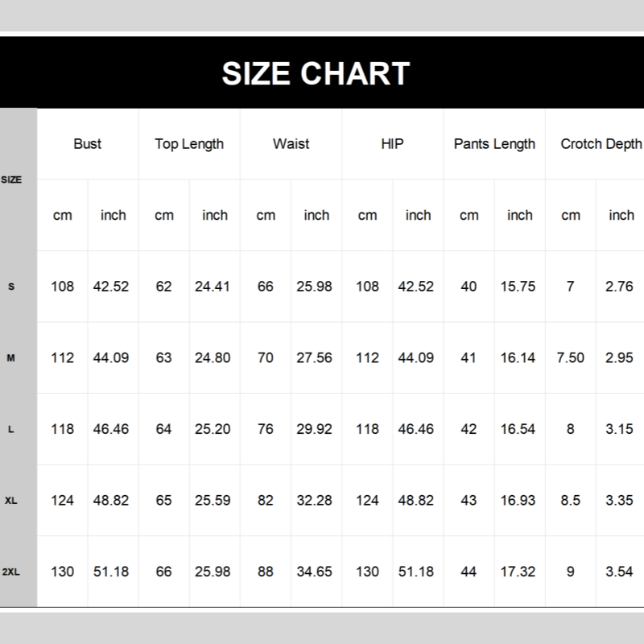Select the S size row label
The height and width of the screenshot is (644, 644).
[x=10, y=287]
